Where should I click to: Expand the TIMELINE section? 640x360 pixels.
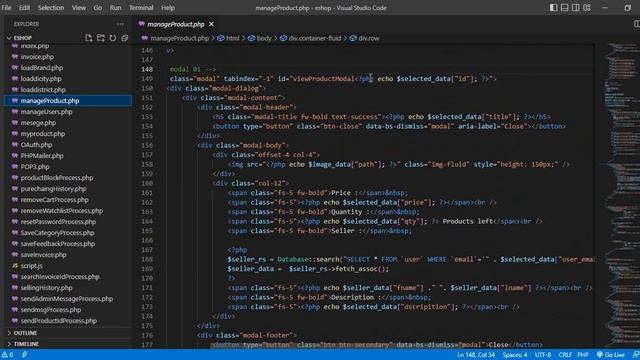click(26, 344)
